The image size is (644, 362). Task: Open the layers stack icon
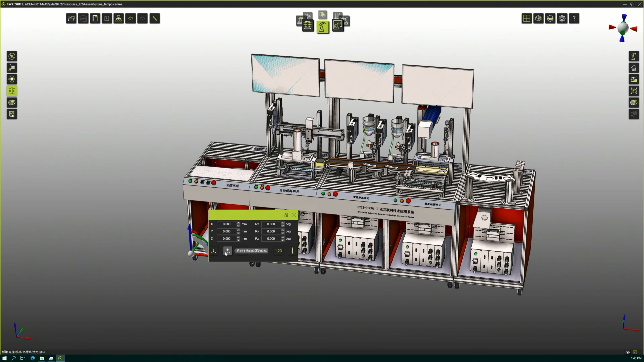(x=550, y=19)
